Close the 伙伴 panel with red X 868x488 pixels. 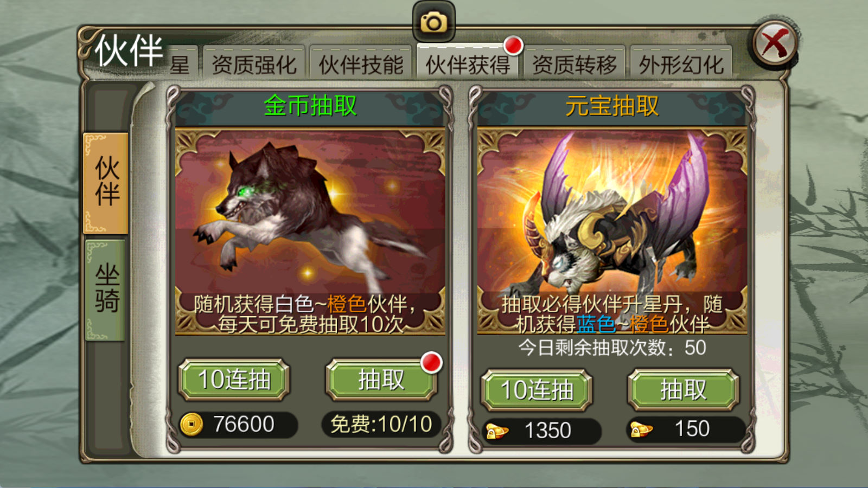(775, 44)
